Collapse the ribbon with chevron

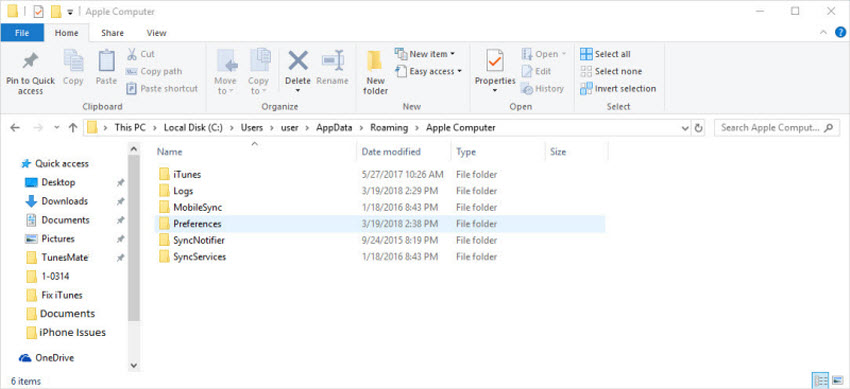coord(824,33)
